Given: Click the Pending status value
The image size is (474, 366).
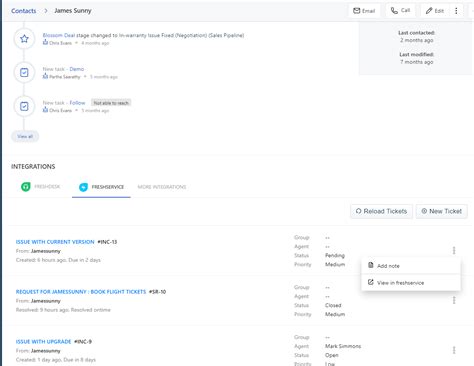Looking at the screenshot, I should [335, 255].
